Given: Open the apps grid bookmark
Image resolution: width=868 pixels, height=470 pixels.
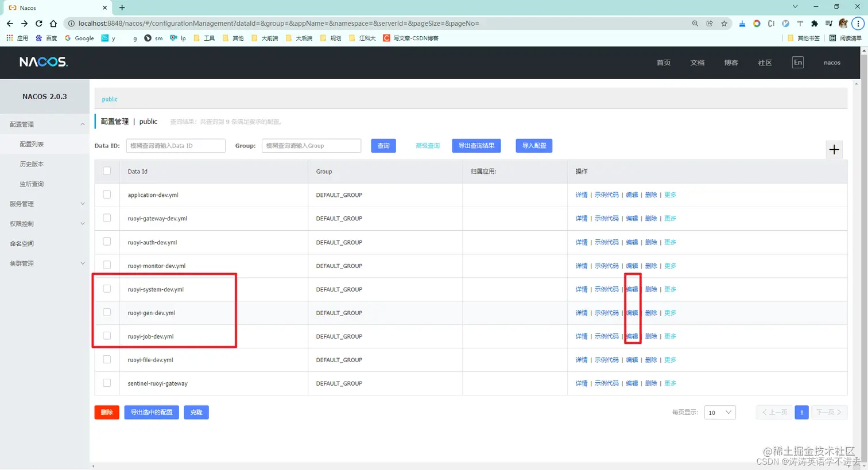Looking at the screenshot, I should tap(17, 38).
